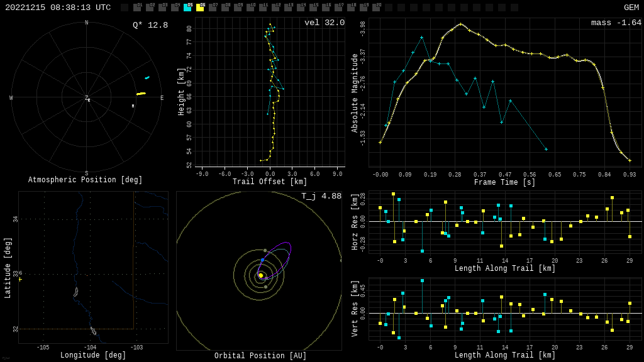Click the cyan station 05 indicator box

click(187, 8)
